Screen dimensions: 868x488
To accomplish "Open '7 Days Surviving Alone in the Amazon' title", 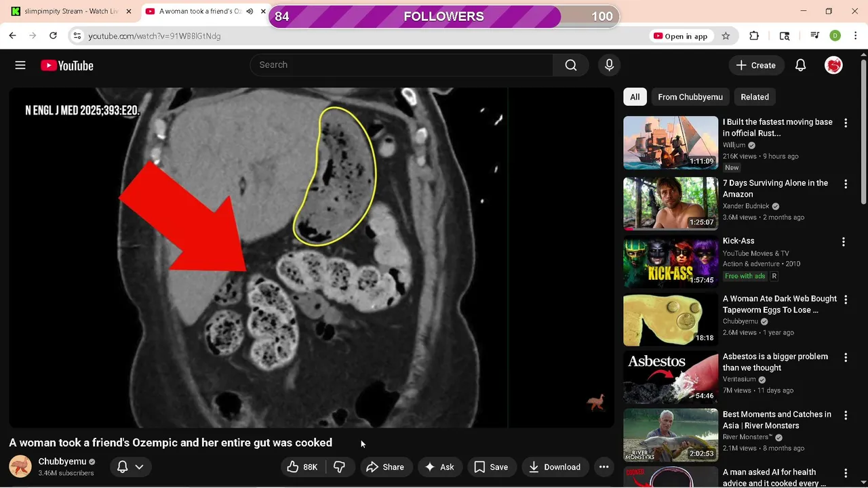I will tap(775, 188).
